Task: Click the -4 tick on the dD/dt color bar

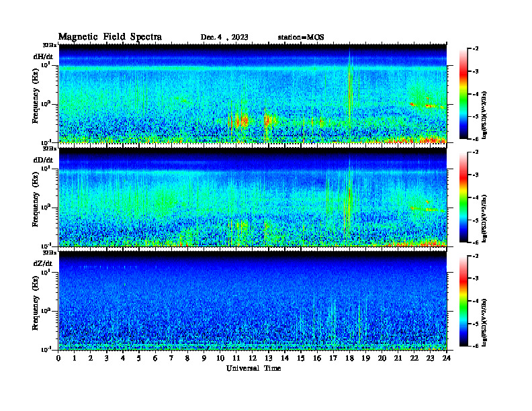Action: [476, 197]
